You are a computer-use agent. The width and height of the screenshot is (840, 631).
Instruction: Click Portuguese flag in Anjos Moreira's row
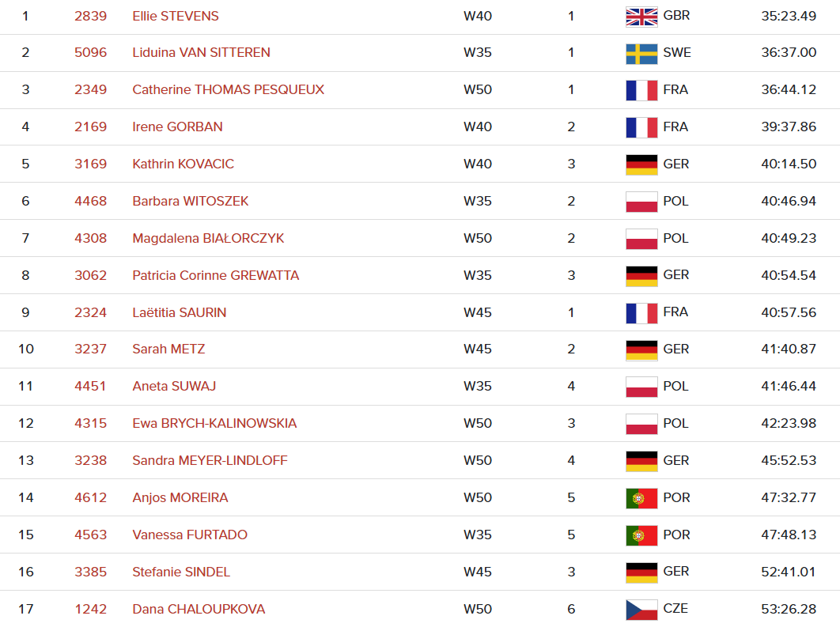pyautogui.click(x=641, y=498)
